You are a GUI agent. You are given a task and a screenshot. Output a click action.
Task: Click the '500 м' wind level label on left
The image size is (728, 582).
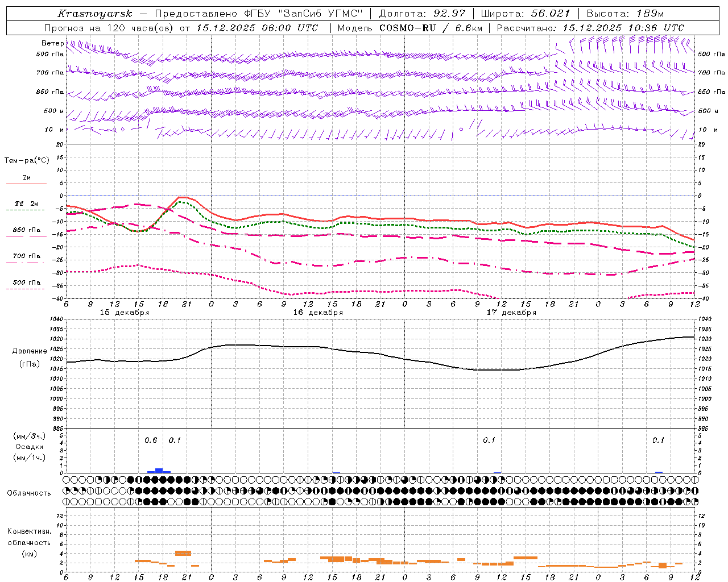54,111
